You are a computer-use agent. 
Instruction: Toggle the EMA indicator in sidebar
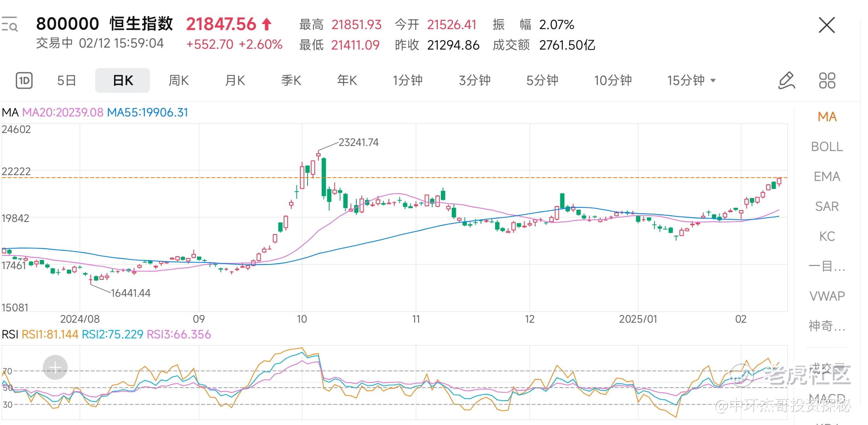coord(827,177)
